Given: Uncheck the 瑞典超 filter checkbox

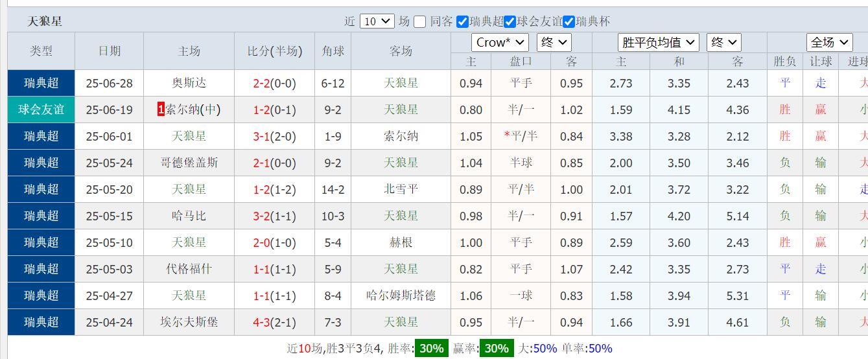Looking at the screenshot, I should pos(462,21).
